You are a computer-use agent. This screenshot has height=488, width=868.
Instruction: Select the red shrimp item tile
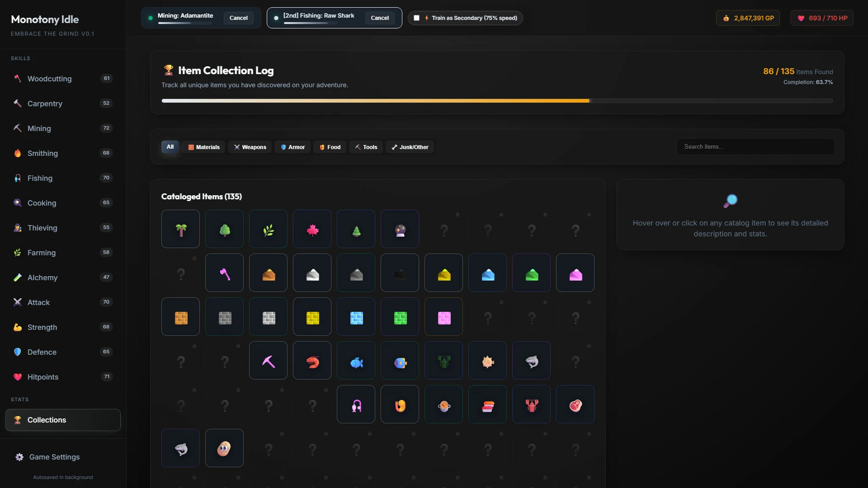[312, 360]
